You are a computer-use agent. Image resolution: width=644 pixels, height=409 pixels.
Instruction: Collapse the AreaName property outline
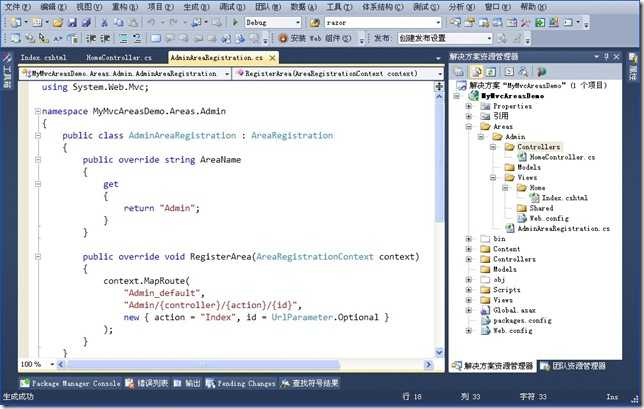point(38,159)
